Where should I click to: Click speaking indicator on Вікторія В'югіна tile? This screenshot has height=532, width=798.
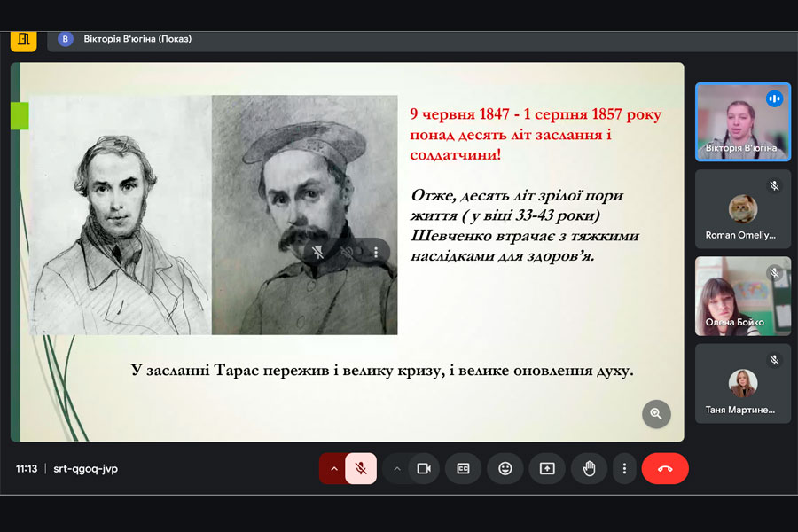coord(775,98)
